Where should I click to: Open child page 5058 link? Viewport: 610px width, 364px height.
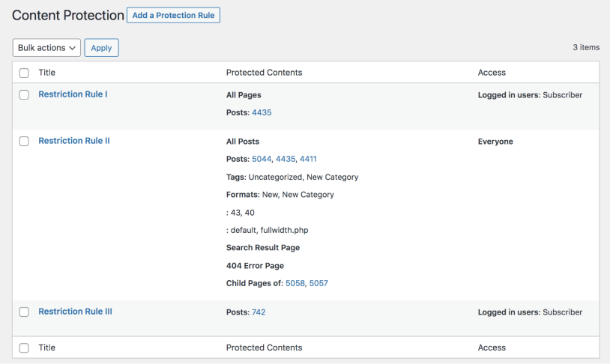pyautogui.click(x=295, y=283)
